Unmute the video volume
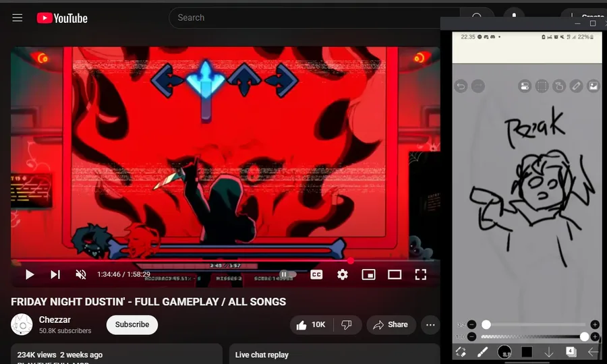The image size is (607, 364). (x=80, y=274)
